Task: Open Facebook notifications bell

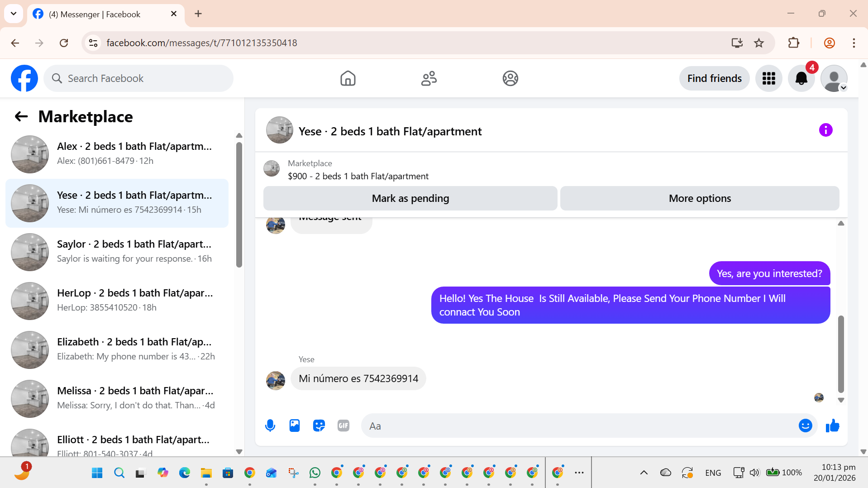Action: (x=801, y=78)
